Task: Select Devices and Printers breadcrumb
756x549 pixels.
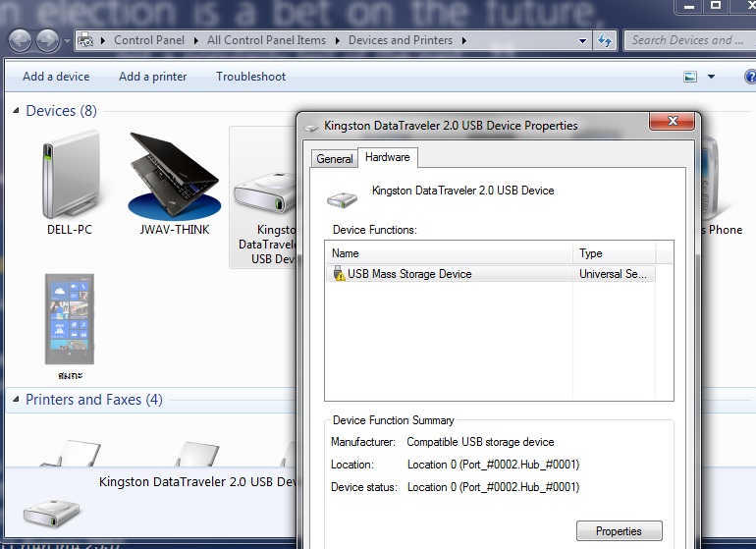Action: coord(401,40)
